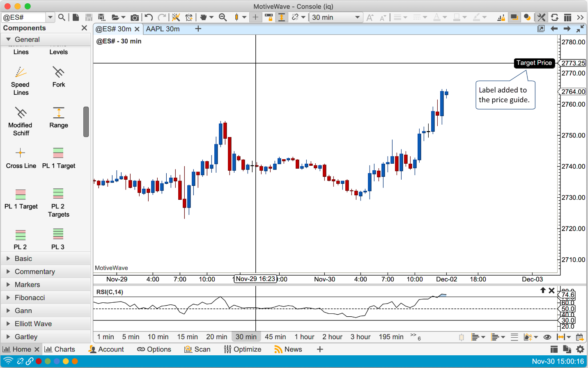Select the 1 hour timeframe button

pyautogui.click(x=304, y=337)
